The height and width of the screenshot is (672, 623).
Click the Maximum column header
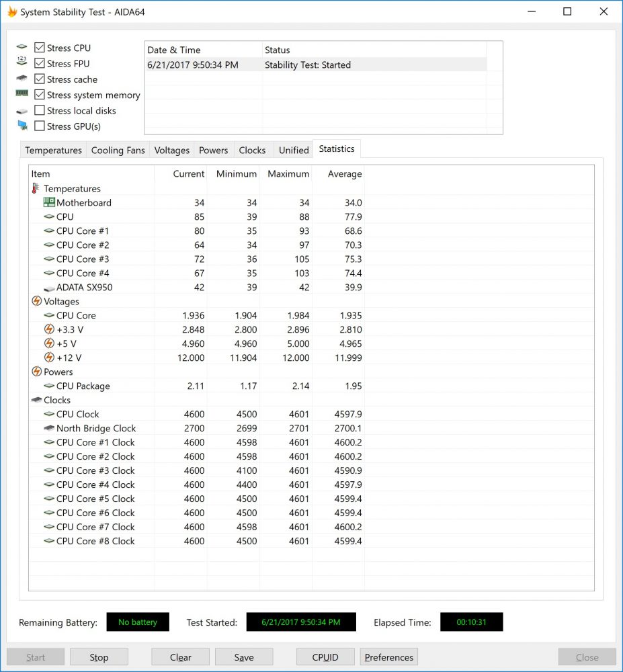(286, 173)
